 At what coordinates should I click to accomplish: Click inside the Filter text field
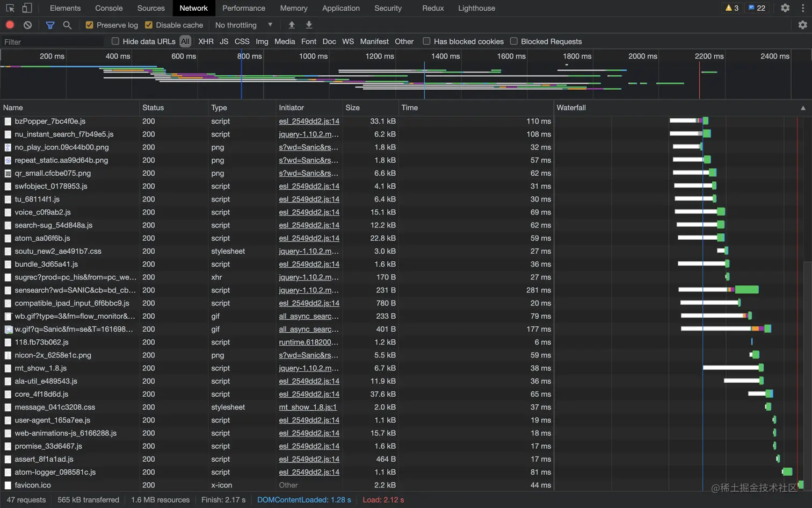click(53, 41)
